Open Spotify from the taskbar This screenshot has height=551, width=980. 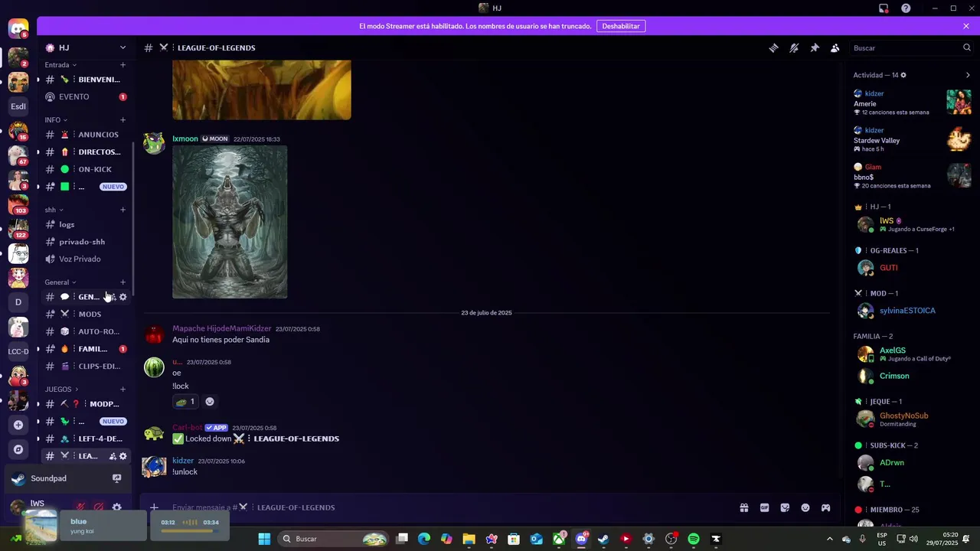point(694,539)
